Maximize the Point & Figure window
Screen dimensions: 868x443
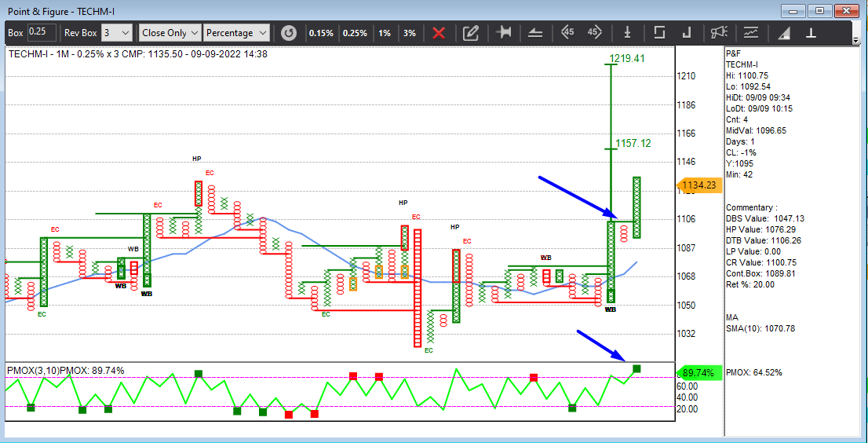(820, 10)
